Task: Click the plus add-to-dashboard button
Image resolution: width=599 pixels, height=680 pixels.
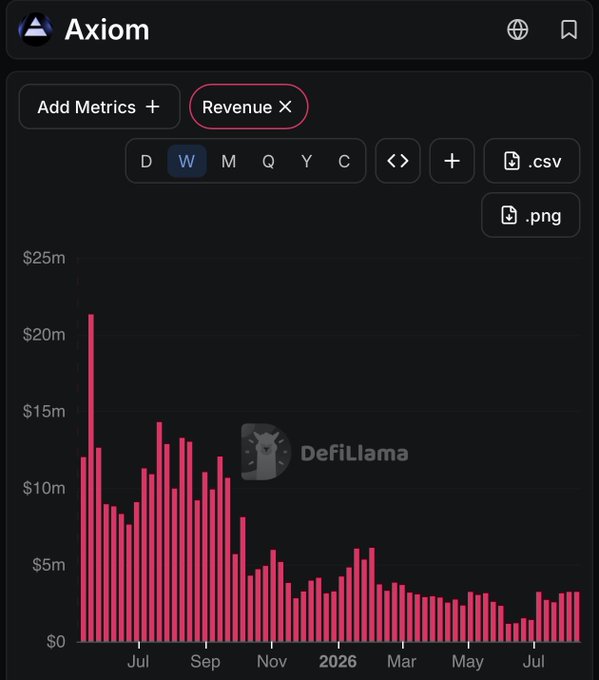Action: (x=452, y=161)
